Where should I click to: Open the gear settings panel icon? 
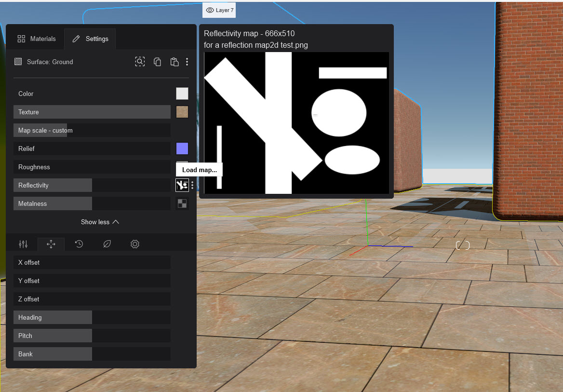[x=134, y=244]
